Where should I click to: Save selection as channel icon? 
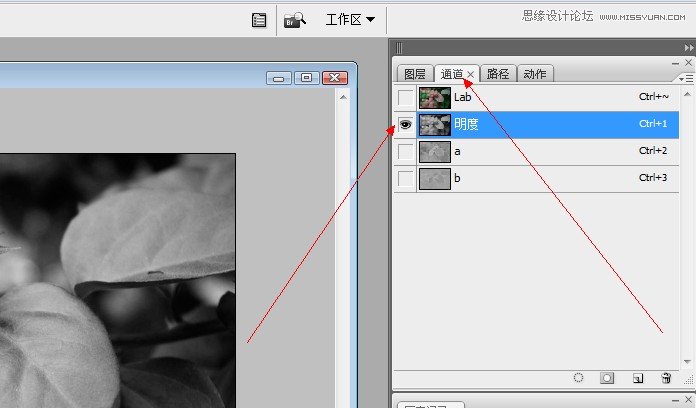607,378
